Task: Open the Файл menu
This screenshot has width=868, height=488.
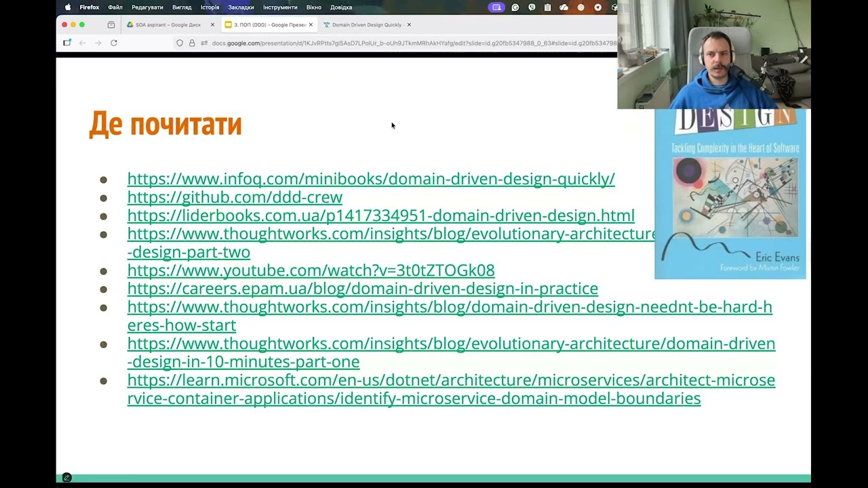Action: point(115,7)
